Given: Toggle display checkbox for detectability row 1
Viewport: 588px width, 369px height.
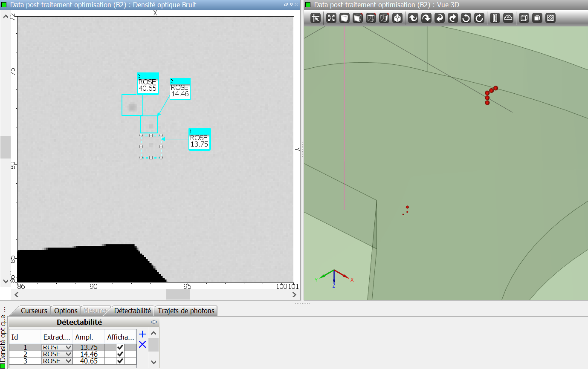Looking at the screenshot, I should [120, 347].
